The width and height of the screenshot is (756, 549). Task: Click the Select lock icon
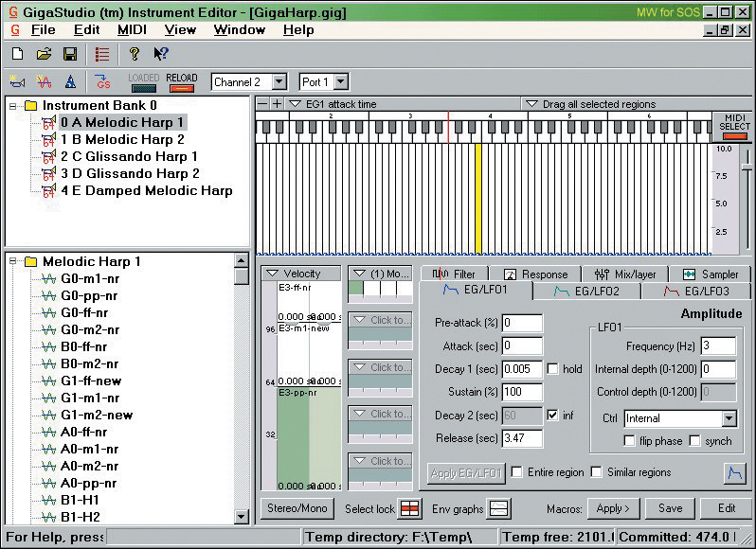pos(409,508)
